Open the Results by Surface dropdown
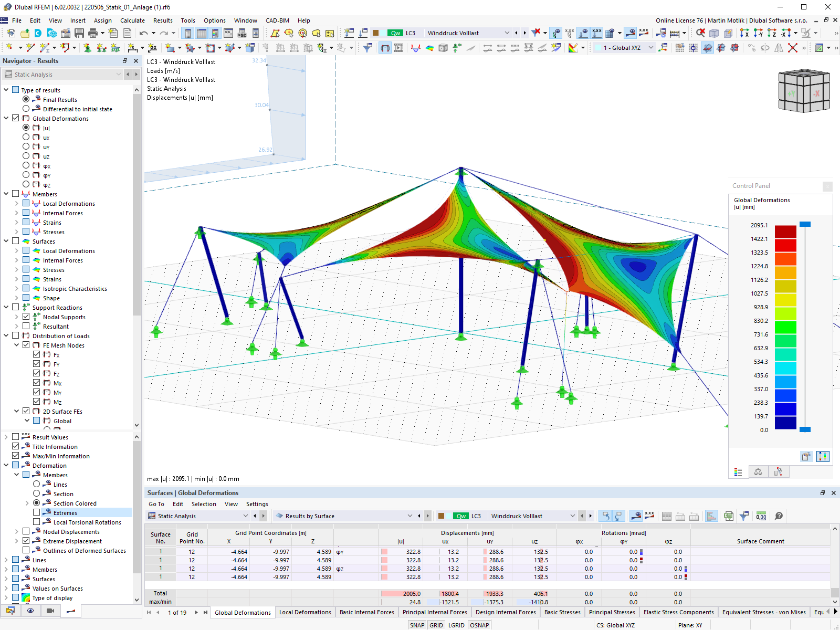Viewport: 840px width, 630px height. point(409,516)
